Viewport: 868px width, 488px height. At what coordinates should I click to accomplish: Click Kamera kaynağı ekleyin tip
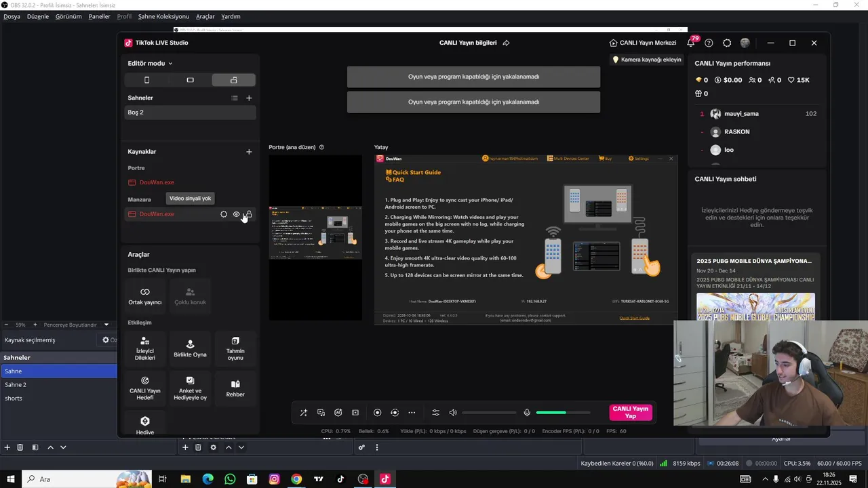[x=647, y=60]
